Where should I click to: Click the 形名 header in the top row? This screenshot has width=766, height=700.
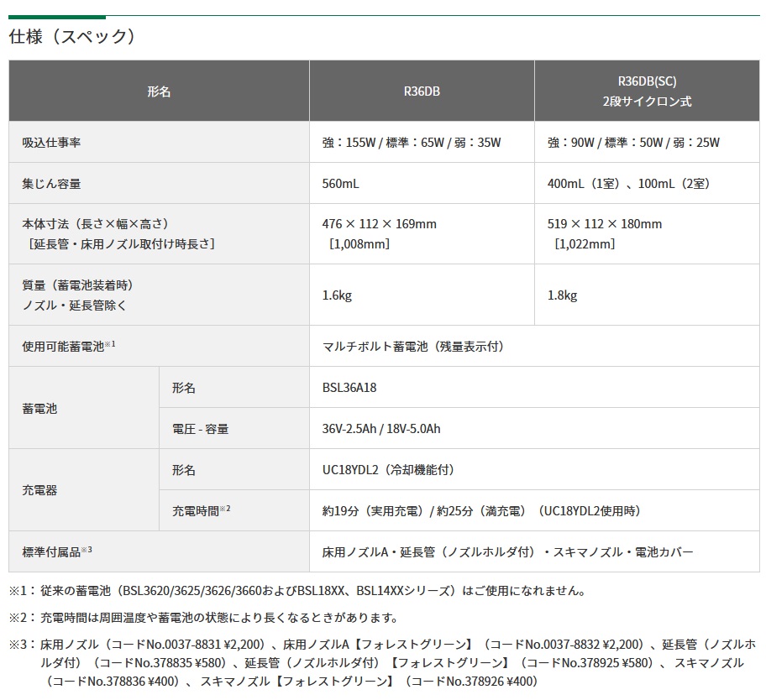[x=159, y=91]
